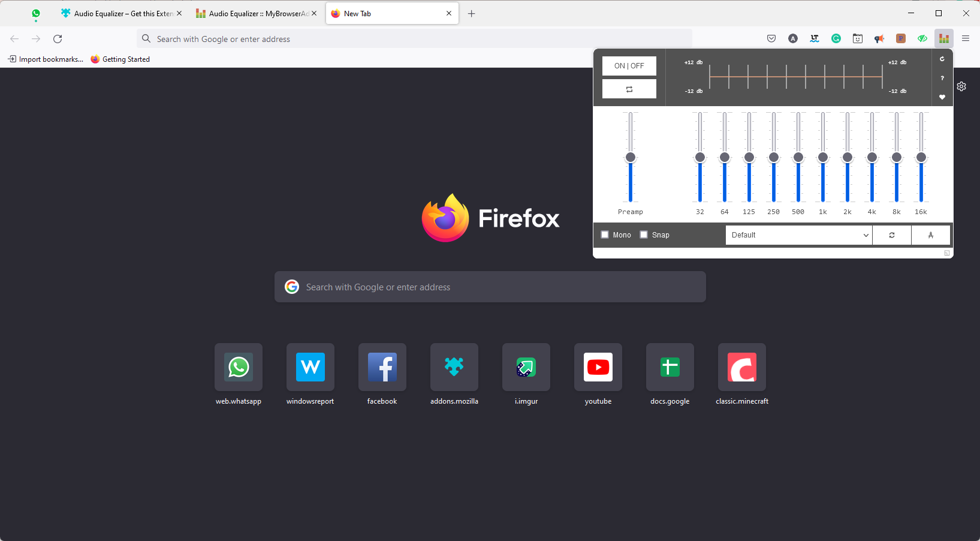The width and height of the screenshot is (980, 541).
Task: Click the smiley calendar extension icon
Action: [x=858, y=38]
